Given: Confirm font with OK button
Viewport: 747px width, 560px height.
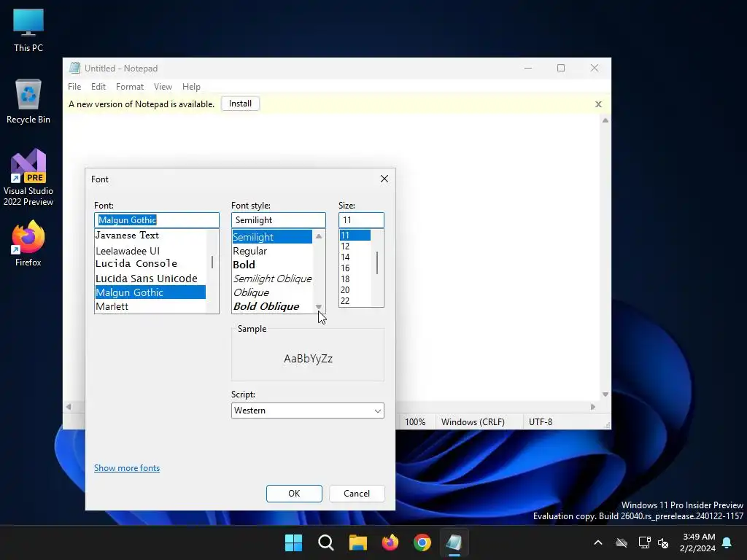Looking at the screenshot, I should coord(294,494).
